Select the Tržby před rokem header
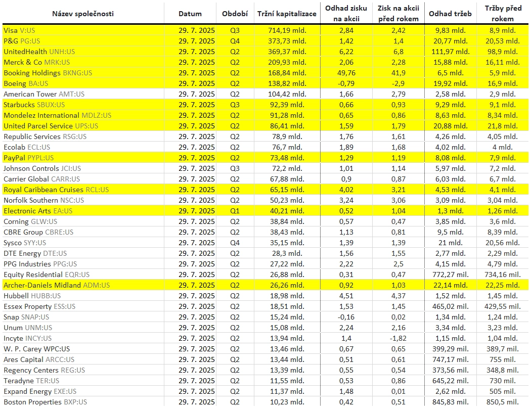 503,14
